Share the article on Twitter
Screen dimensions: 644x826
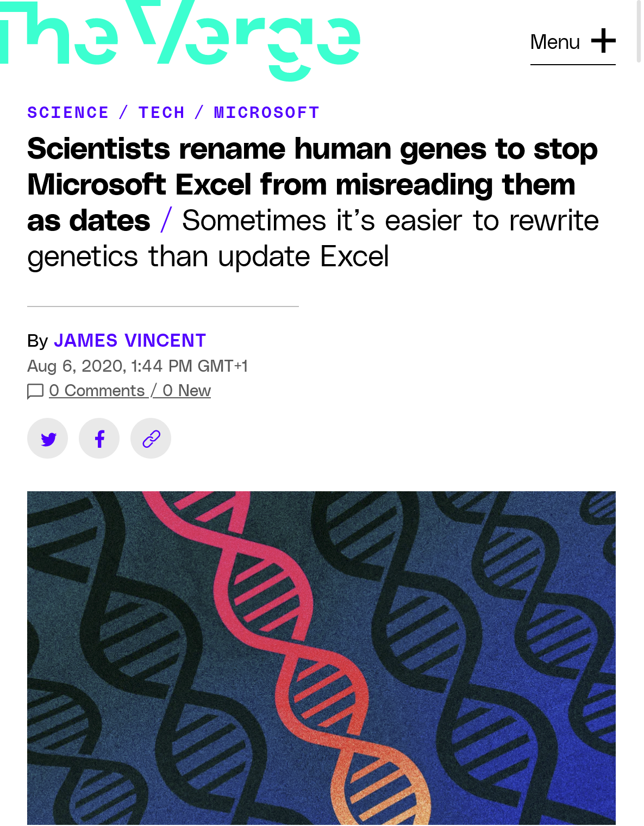click(x=48, y=439)
